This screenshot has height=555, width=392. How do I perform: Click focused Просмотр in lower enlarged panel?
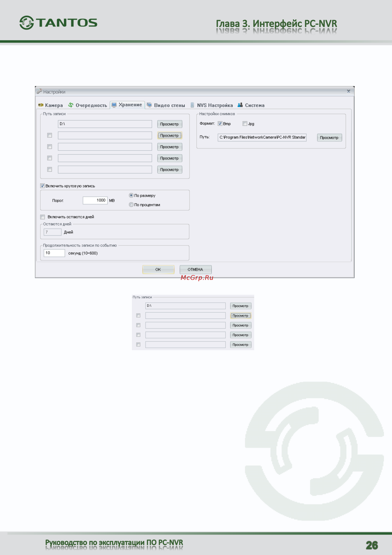[241, 316]
